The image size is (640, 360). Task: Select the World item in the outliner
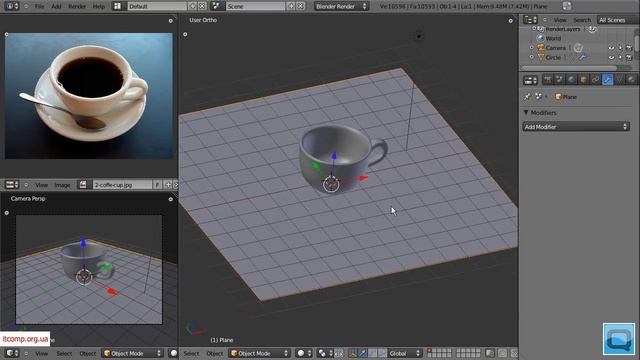tap(553, 38)
